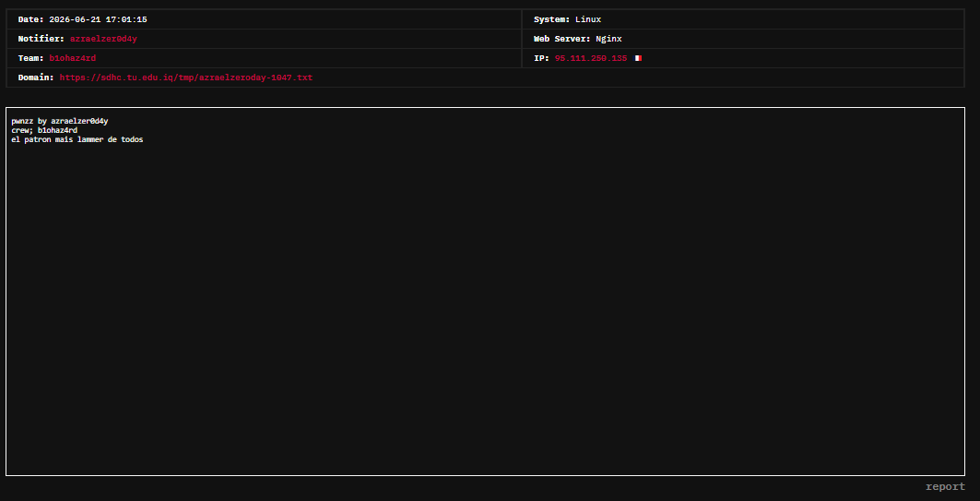Screen dimensions: 980x501
Task: Click the 'Web Server:' label
Action: 561,39
